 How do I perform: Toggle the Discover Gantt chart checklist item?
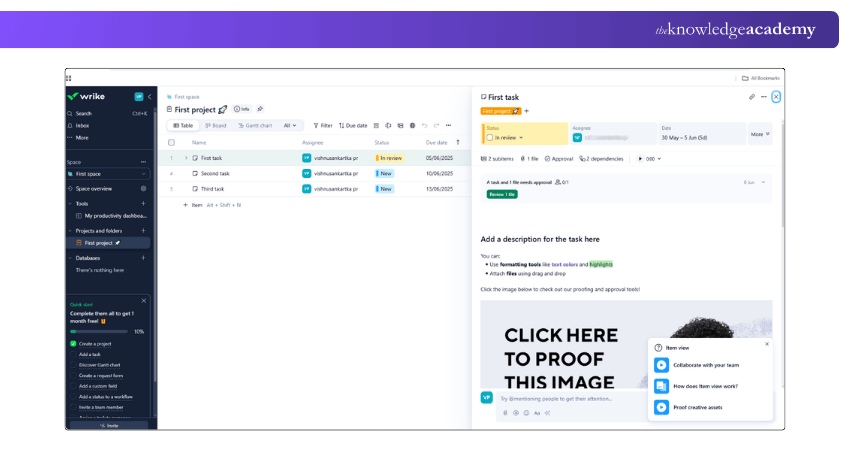pos(73,365)
